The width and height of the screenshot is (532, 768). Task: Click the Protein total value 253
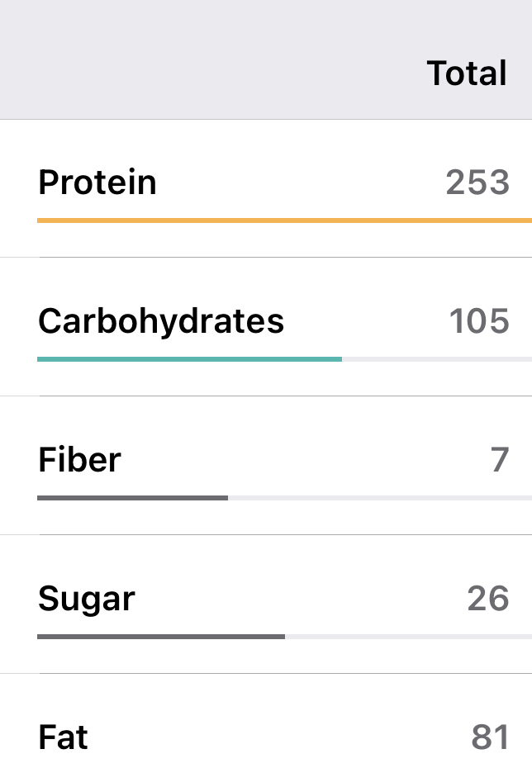click(x=477, y=183)
